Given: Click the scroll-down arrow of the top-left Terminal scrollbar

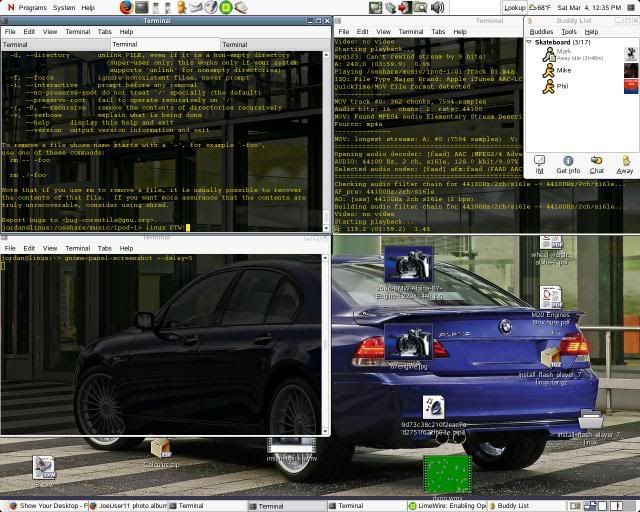Looking at the screenshot, I should (326, 228).
